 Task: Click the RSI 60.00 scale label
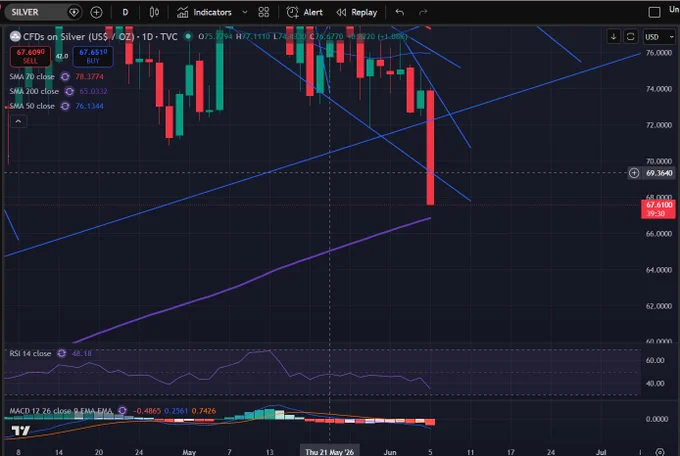655,361
